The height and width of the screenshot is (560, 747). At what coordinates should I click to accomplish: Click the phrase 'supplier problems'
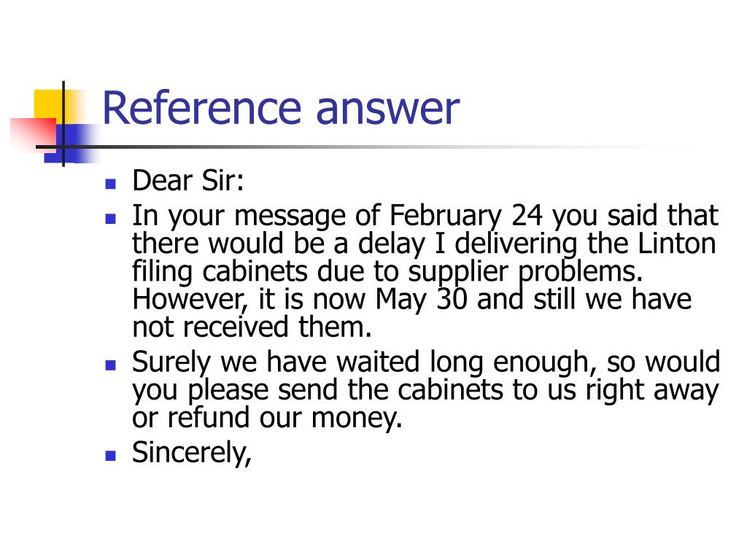525,273
